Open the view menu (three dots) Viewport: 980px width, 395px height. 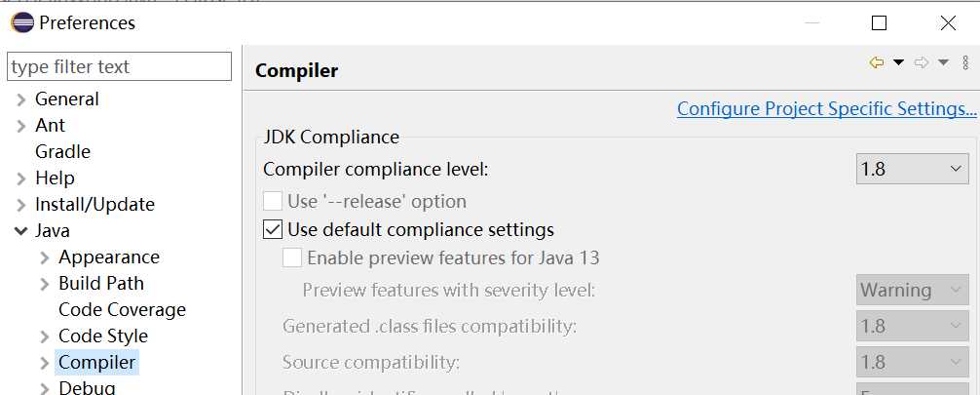965,63
